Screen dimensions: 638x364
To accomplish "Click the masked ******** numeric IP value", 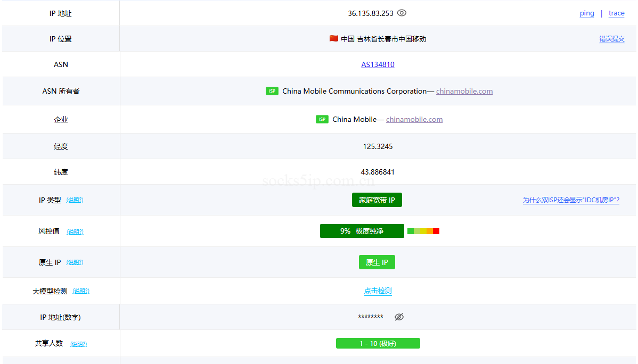I will [371, 317].
